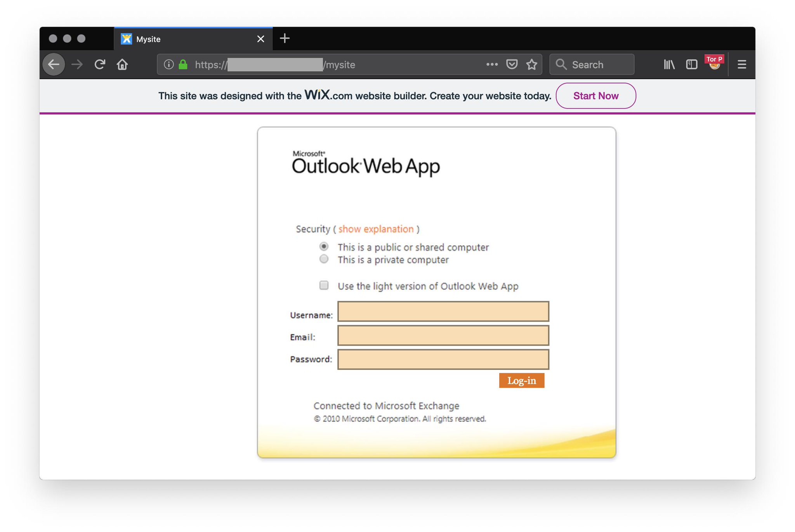This screenshot has width=795, height=532.
Task: Open the Library icon in toolbar
Action: 669,64
